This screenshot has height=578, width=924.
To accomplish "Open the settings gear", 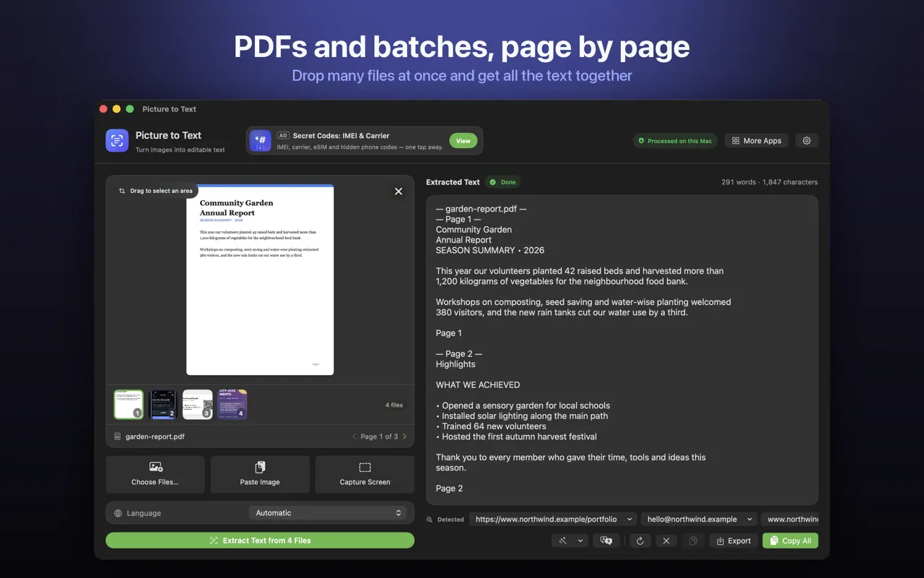I will pyautogui.click(x=806, y=141).
